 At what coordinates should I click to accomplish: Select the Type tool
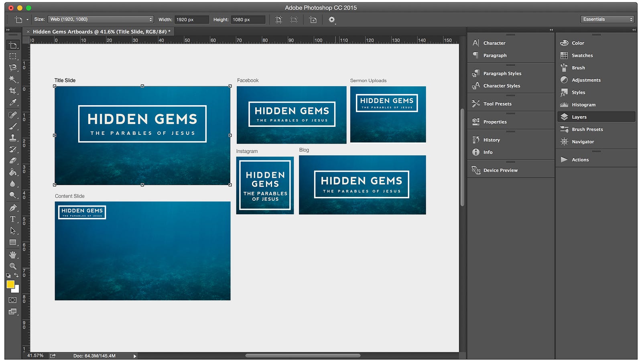tap(13, 219)
